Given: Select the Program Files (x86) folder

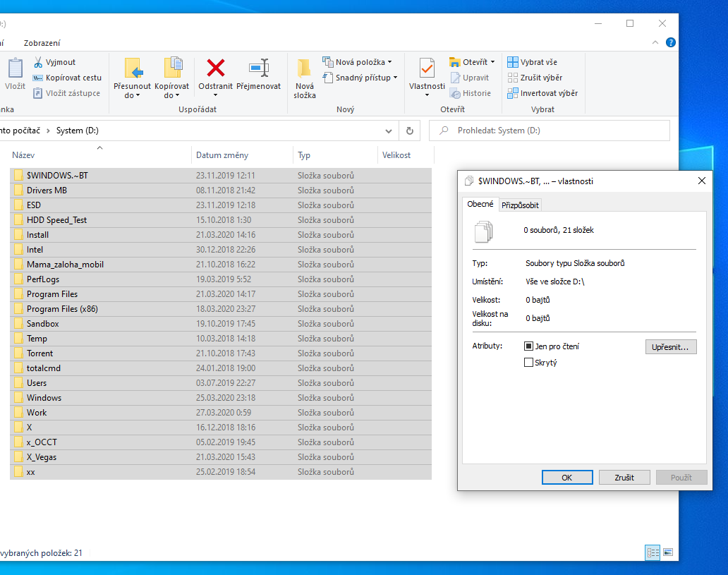Looking at the screenshot, I should (221, 309).
